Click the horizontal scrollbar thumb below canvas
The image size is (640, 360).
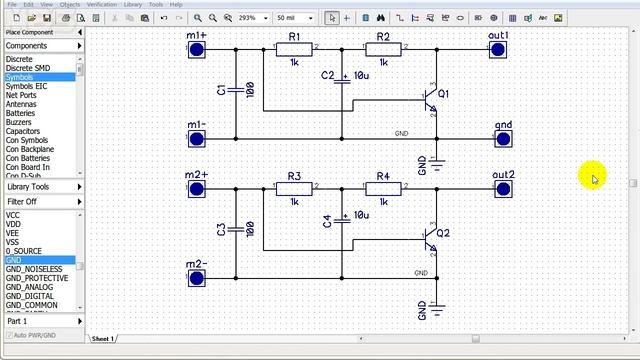[x=476, y=339]
